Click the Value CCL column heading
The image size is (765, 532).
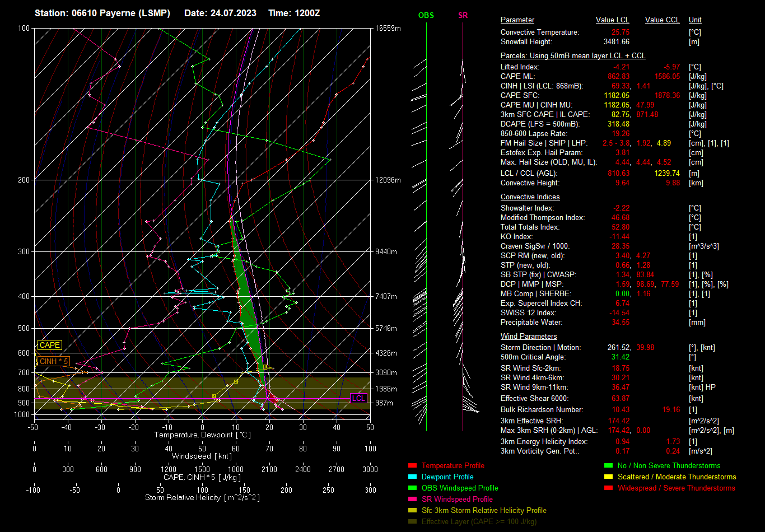pyautogui.click(x=662, y=20)
